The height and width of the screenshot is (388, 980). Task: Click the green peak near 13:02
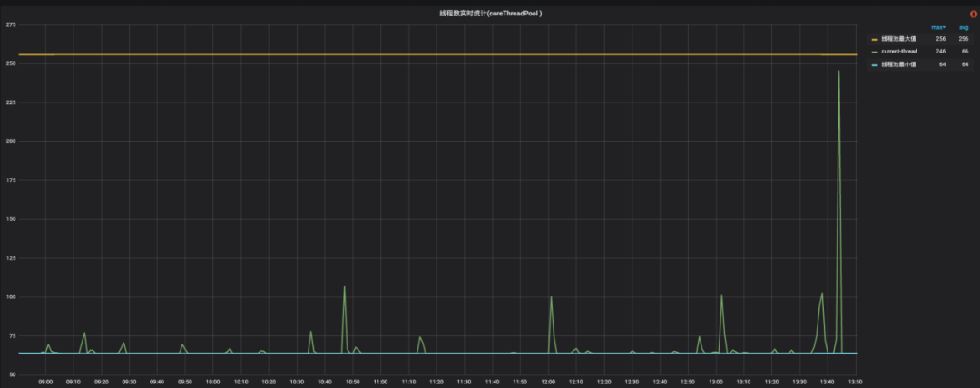coord(721,295)
